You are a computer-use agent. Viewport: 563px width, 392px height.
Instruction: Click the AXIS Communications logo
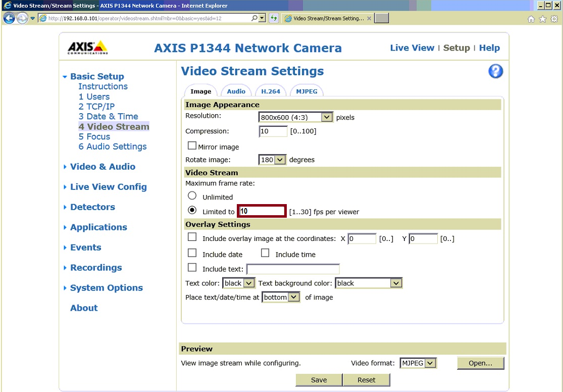point(88,47)
